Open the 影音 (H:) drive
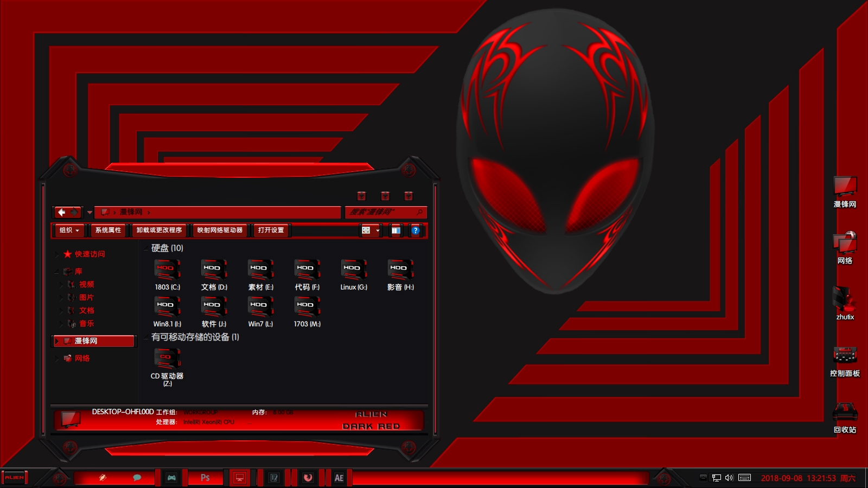Viewport: 868px width, 488px height. pyautogui.click(x=400, y=275)
